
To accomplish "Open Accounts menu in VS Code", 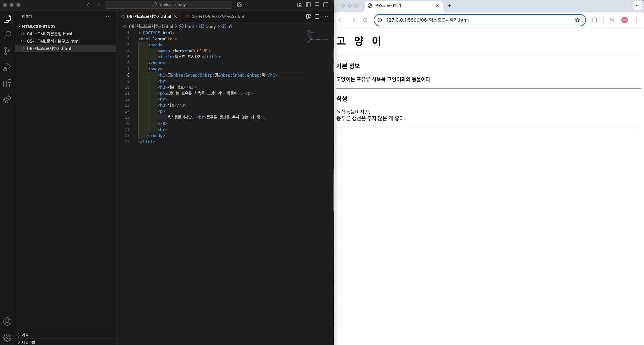I will coord(7,322).
